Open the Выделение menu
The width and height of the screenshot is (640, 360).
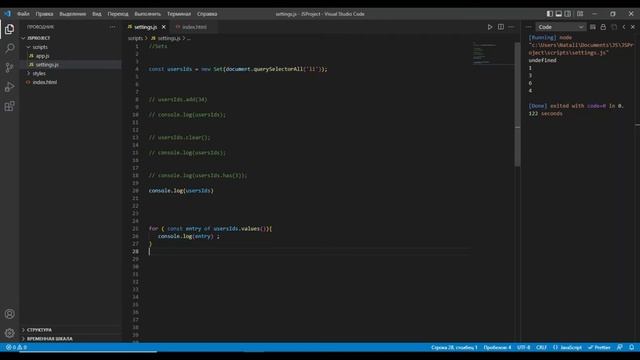73,13
